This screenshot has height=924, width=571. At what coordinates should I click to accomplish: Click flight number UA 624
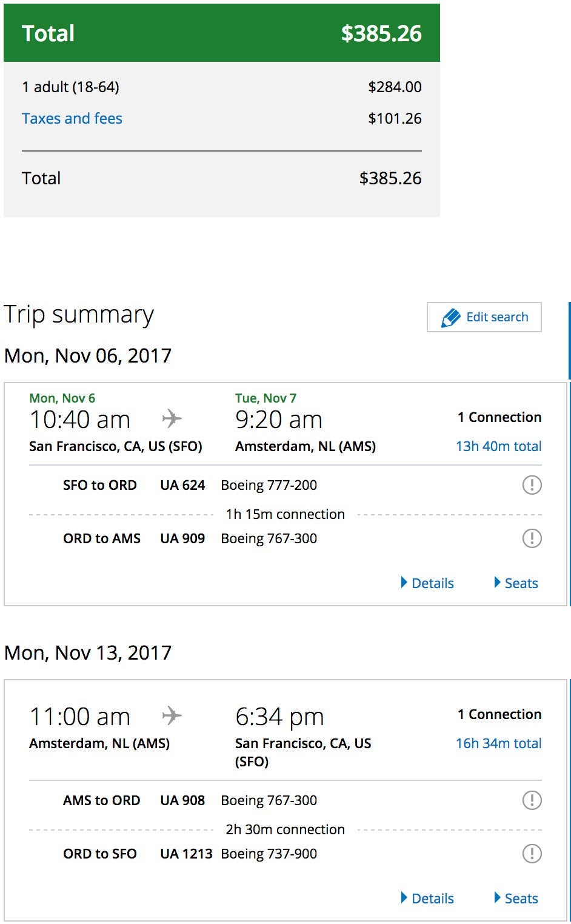click(182, 485)
